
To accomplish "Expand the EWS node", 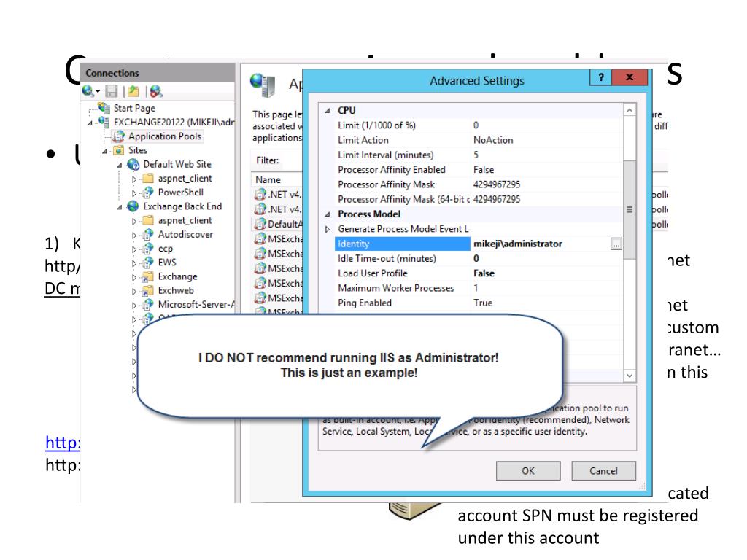I will click(x=134, y=263).
